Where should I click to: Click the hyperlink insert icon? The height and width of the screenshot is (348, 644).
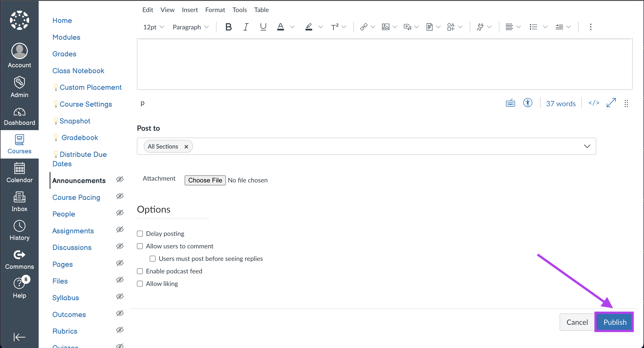pos(363,27)
